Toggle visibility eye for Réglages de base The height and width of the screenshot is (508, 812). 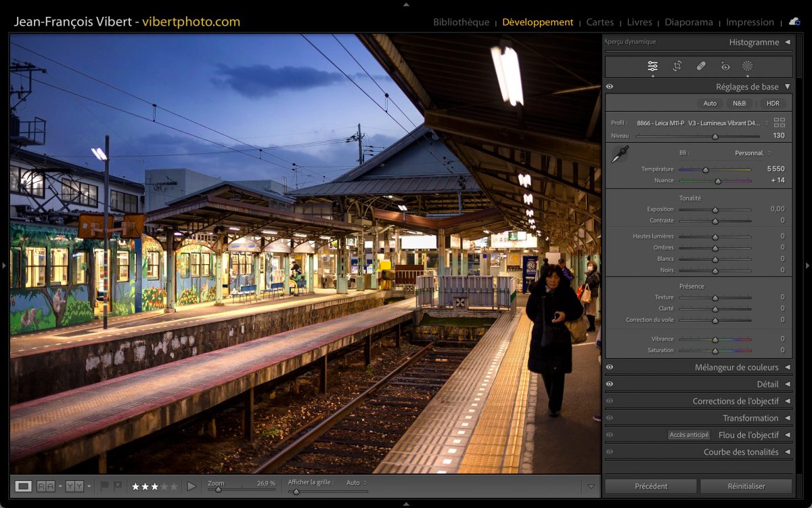610,87
